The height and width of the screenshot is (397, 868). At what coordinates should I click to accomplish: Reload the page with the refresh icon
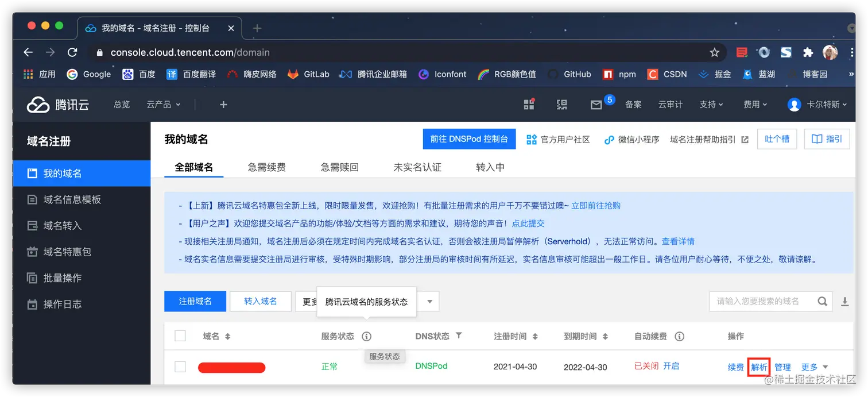coord(72,52)
